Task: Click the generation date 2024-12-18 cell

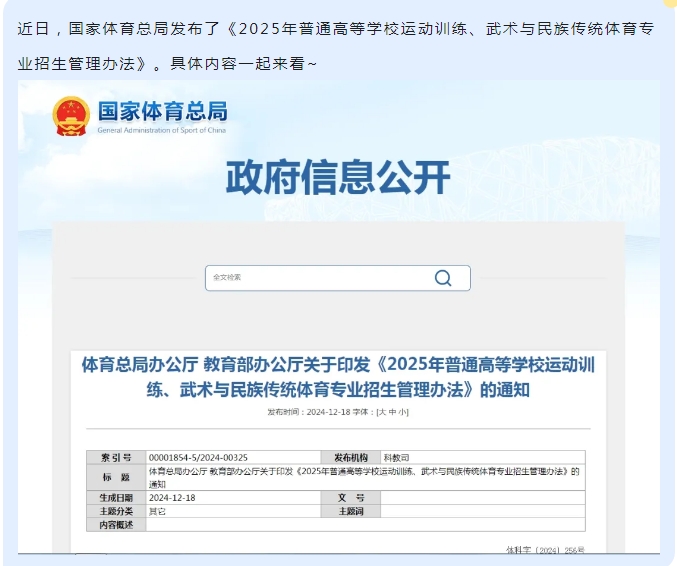Action: [x=233, y=498]
